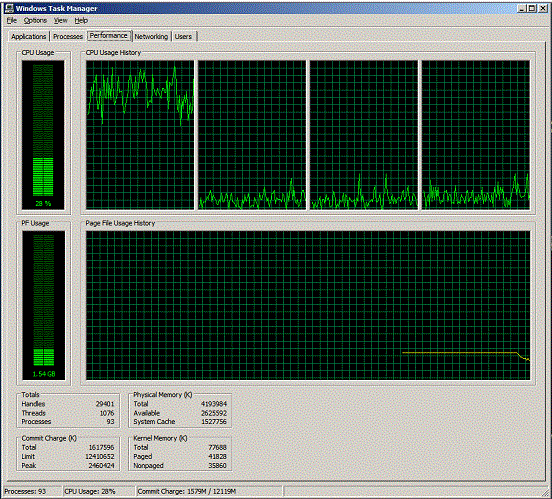The image size is (552, 499).
Task: Click the Page File Usage History graph
Action: (x=308, y=305)
